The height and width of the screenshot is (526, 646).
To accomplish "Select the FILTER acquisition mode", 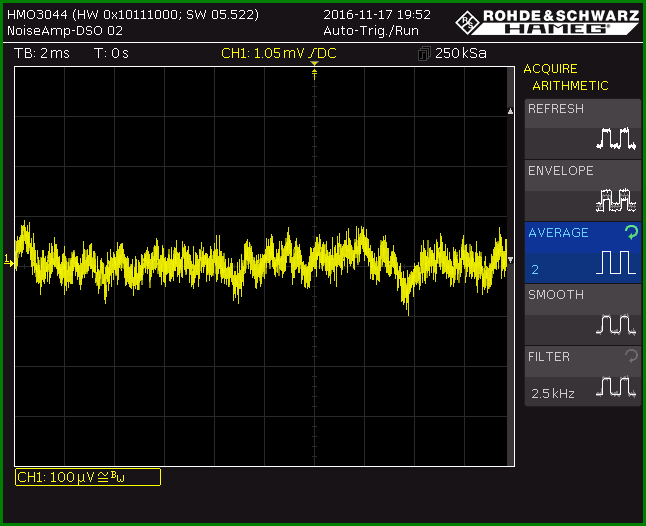I will point(583,376).
